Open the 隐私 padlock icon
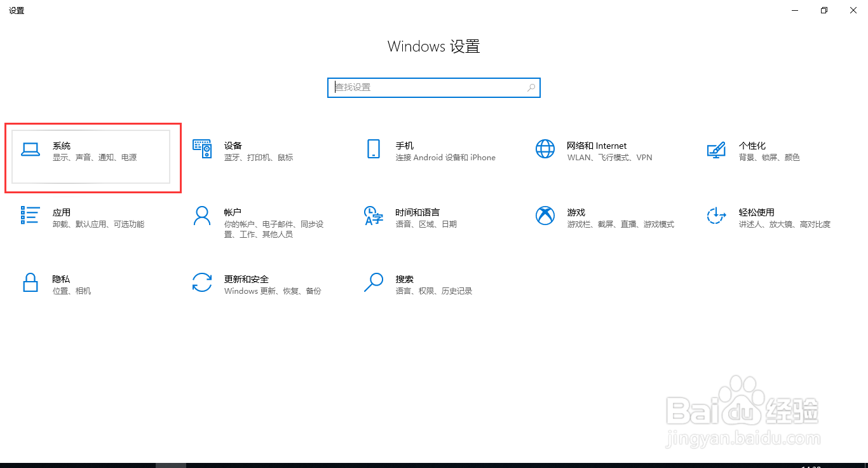This screenshot has height=468, width=868. pos(31,282)
